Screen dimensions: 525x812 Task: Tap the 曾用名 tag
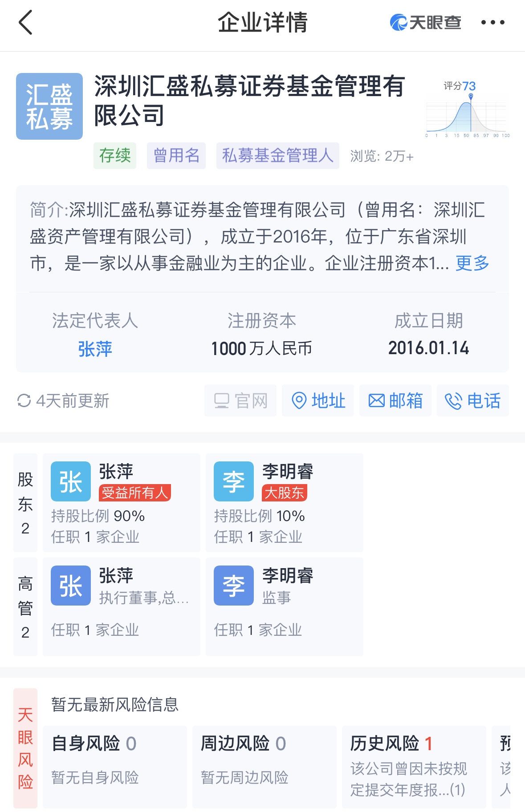pyautogui.click(x=176, y=156)
